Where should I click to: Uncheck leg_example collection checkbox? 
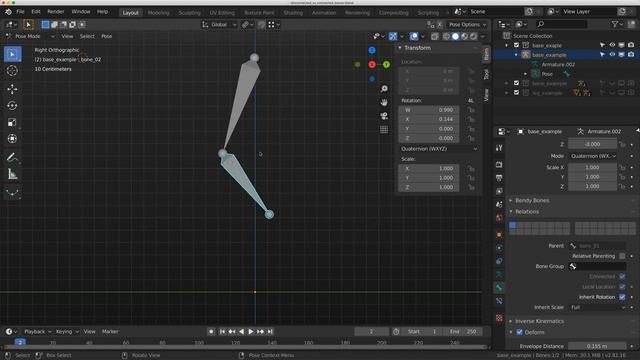pos(516,93)
